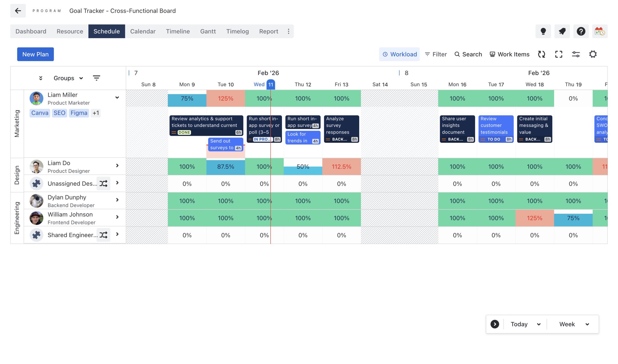Collapse all groups with double chevron

[x=41, y=78]
